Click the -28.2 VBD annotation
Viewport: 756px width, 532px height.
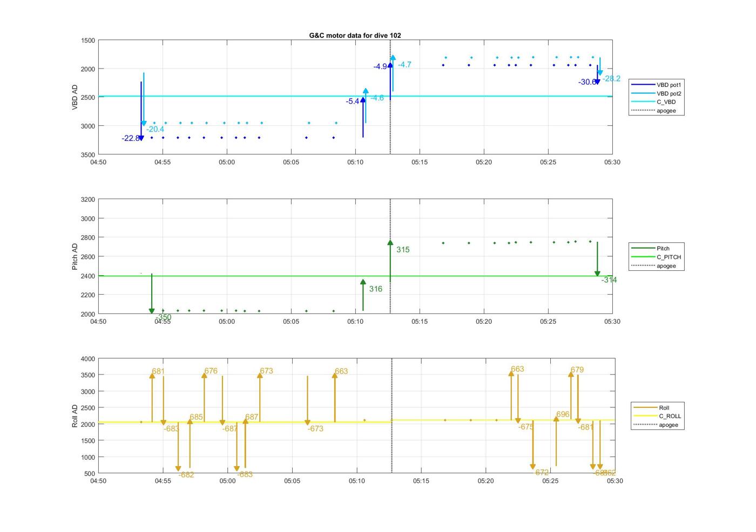[611, 79]
